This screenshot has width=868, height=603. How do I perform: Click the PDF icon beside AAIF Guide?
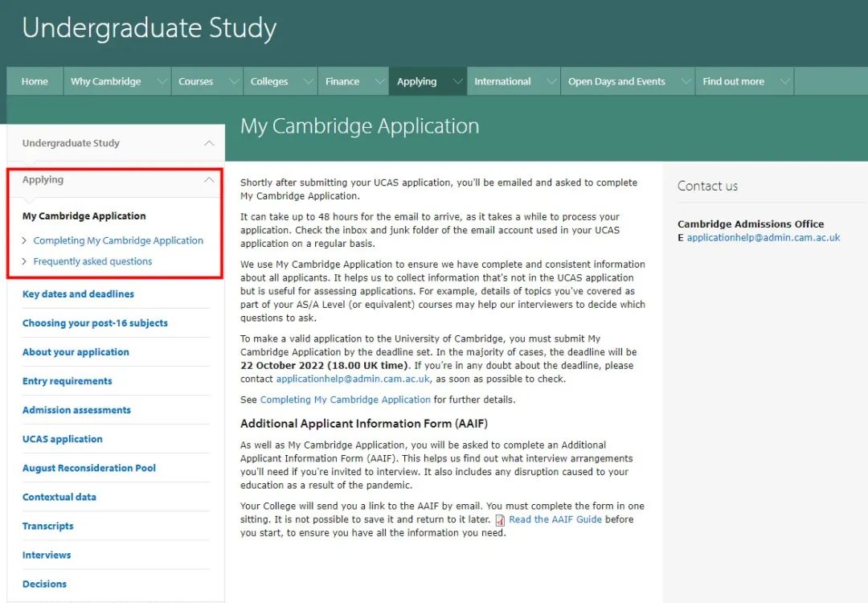(x=500, y=520)
